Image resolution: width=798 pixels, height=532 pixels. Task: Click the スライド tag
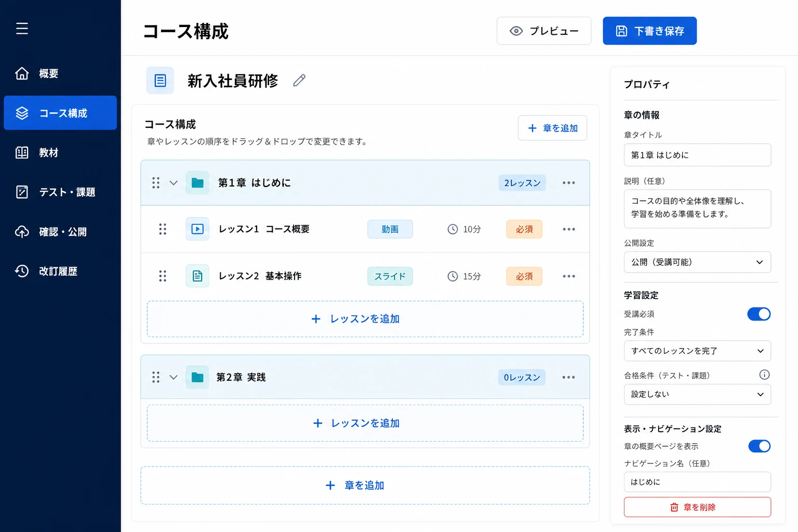[x=390, y=276]
